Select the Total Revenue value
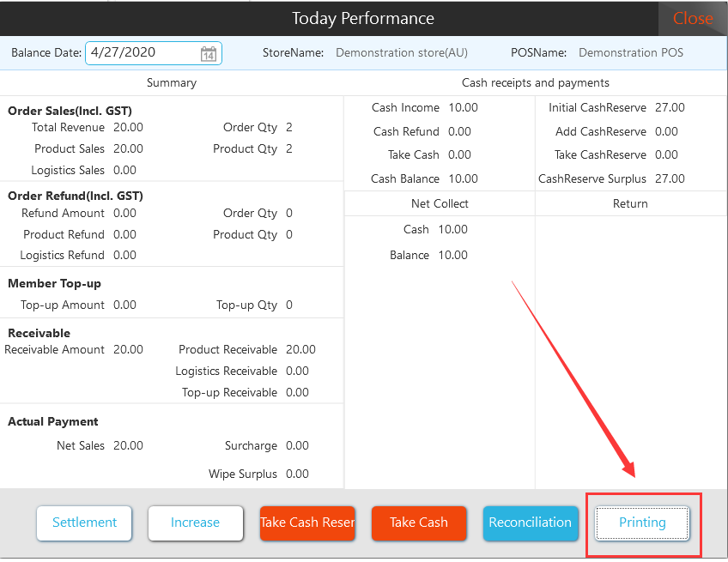The height and width of the screenshot is (562, 728). coord(128,128)
